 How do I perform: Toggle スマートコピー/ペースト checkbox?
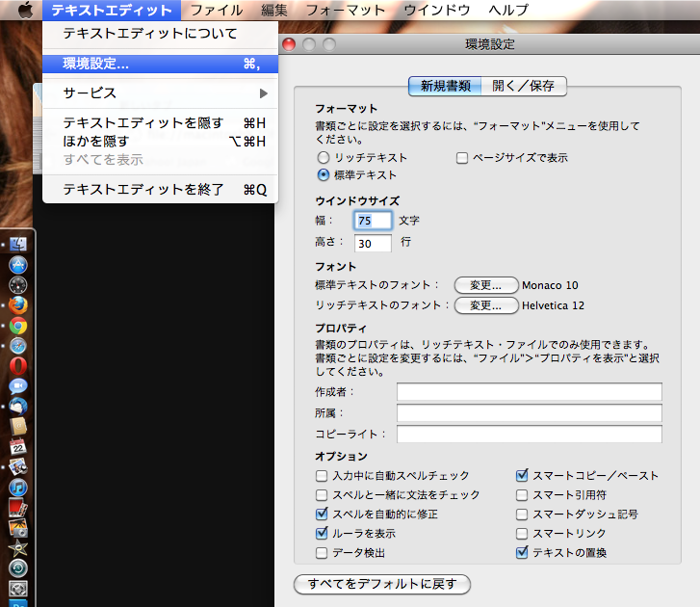pos(522,476)
